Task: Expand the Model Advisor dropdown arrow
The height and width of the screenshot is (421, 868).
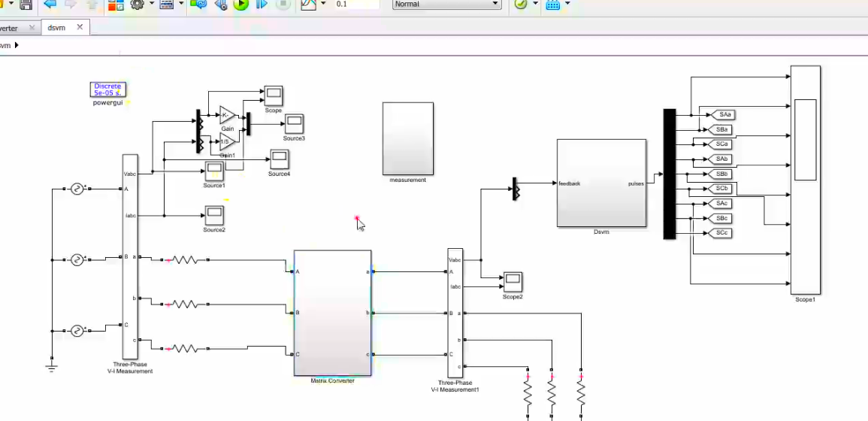Action: pos(536,5)
